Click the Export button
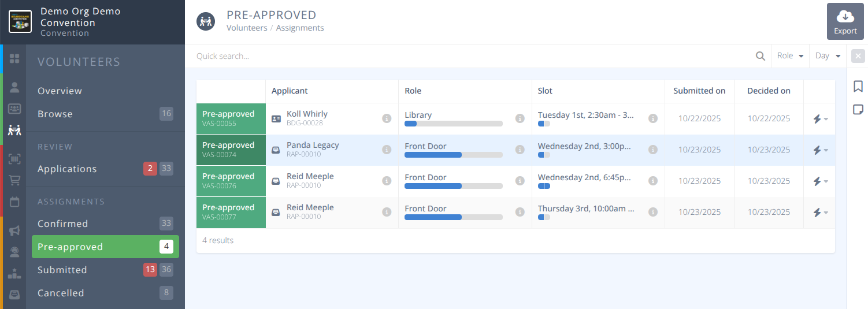 coord(845,21)
